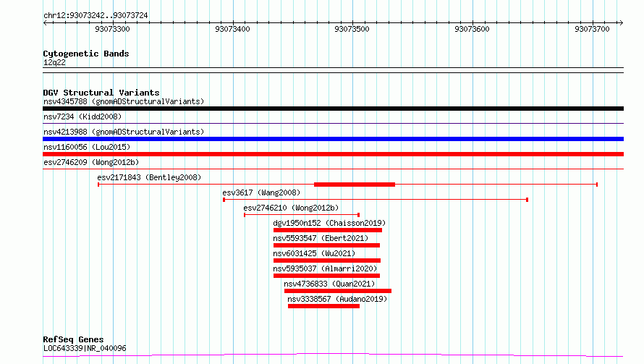Select dgv1950n152 (Chaisson2019) label

[x=329, y=223]
